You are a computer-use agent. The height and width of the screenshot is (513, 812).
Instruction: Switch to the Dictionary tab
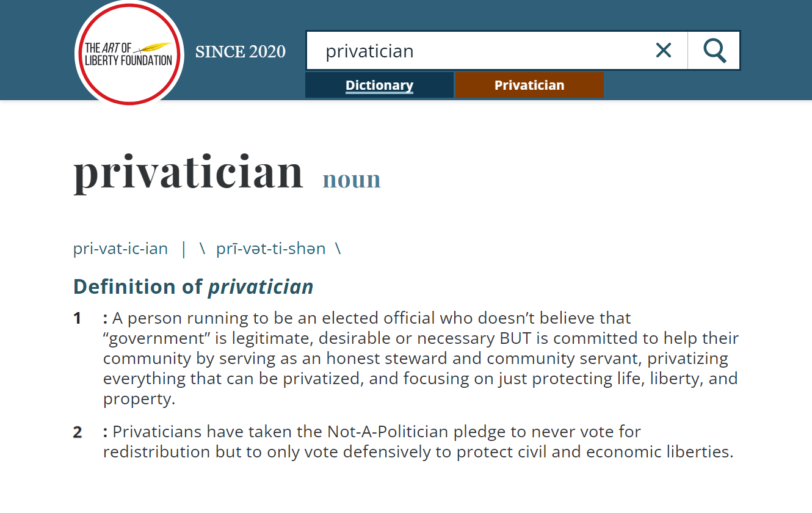click(379, 85)
